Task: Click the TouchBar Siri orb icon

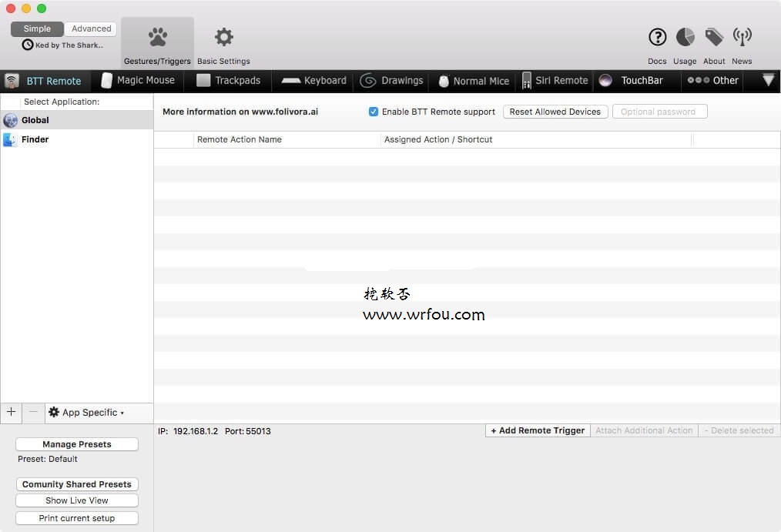Action: click(x=605, y=81)
